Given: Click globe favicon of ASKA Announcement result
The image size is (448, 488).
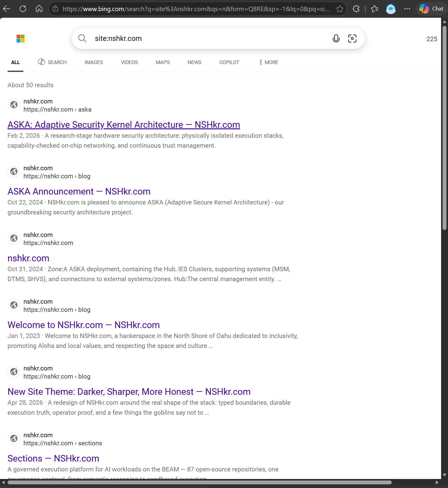Looking at the screenshot, I should coord(14,171).
